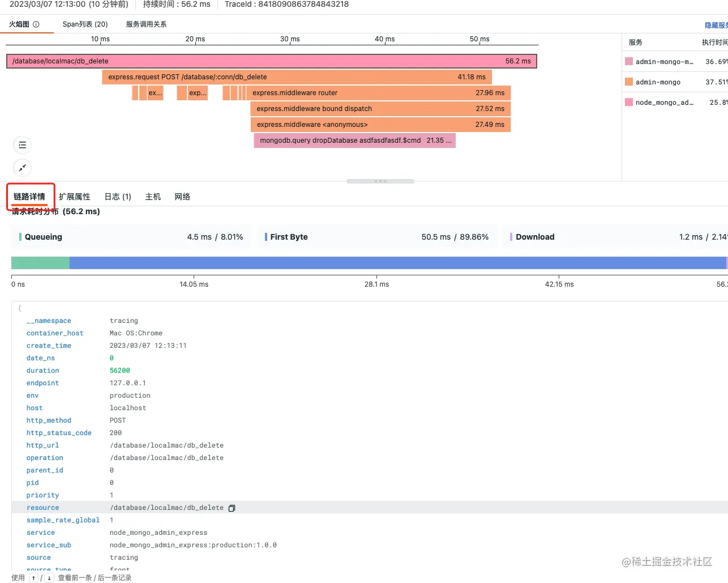728x583 pixels.
Task: Click admin-mongo-m... service color swatch
Action: coord(629,61)
